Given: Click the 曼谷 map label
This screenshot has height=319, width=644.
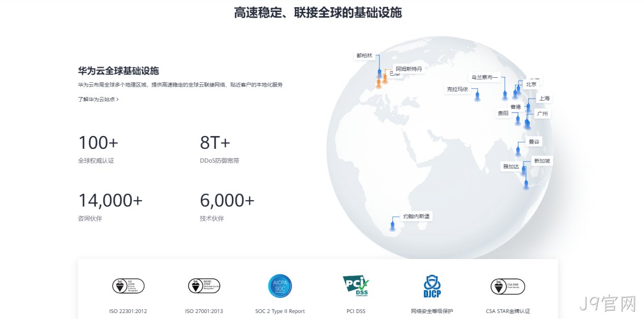Looking at the screenshot, I should click(534, 142).
